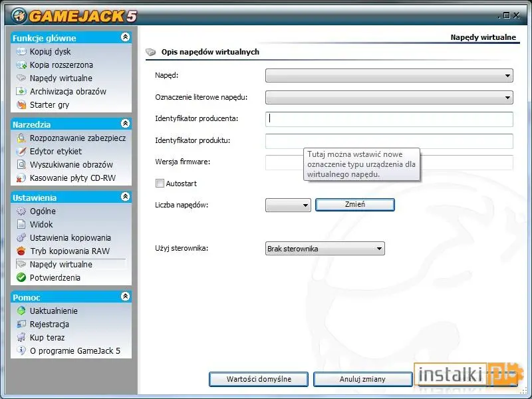
Task: Open Archiwizacja obrazów
Action: point(68,92)
